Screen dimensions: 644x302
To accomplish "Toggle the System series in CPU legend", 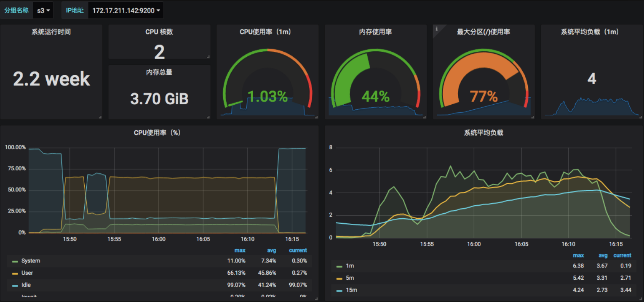I will tap(31, 261).
